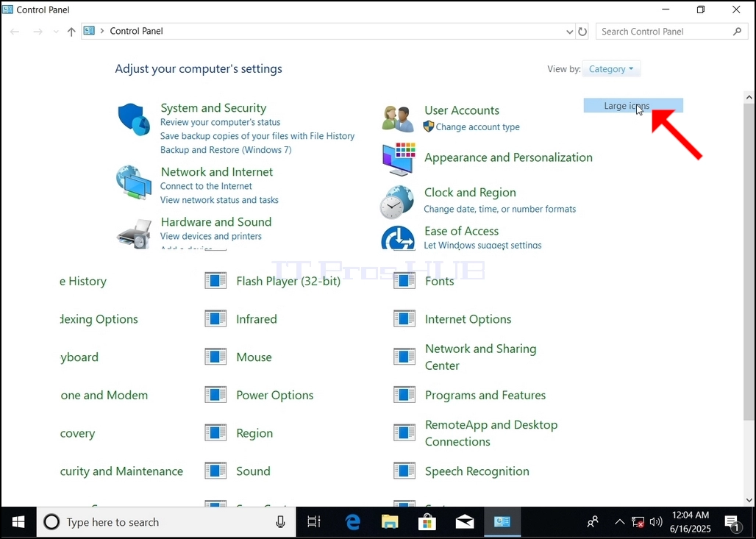756x539 pixels.
Task: Open recent locations dropdown arrow
Action: coord(56,32)
